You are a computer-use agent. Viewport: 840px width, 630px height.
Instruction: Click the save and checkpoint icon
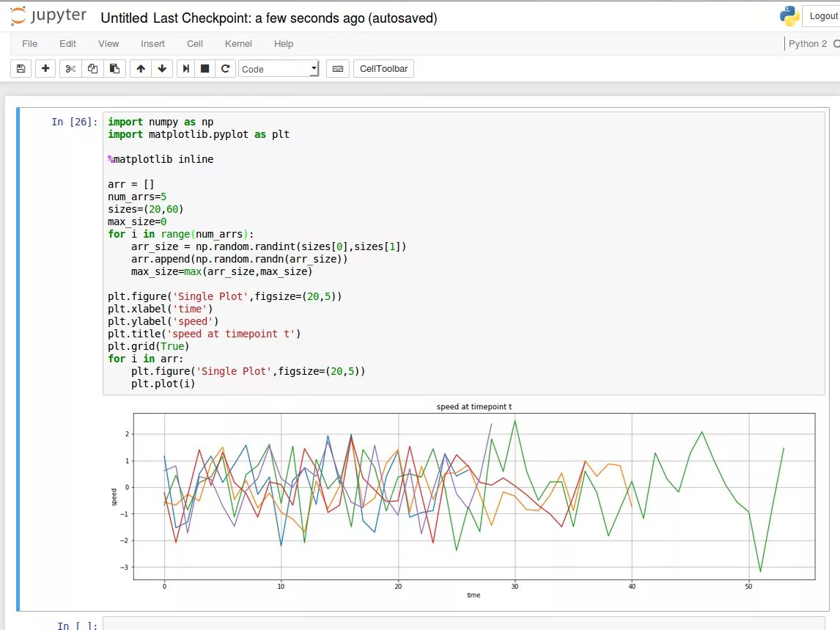[21, 69]
